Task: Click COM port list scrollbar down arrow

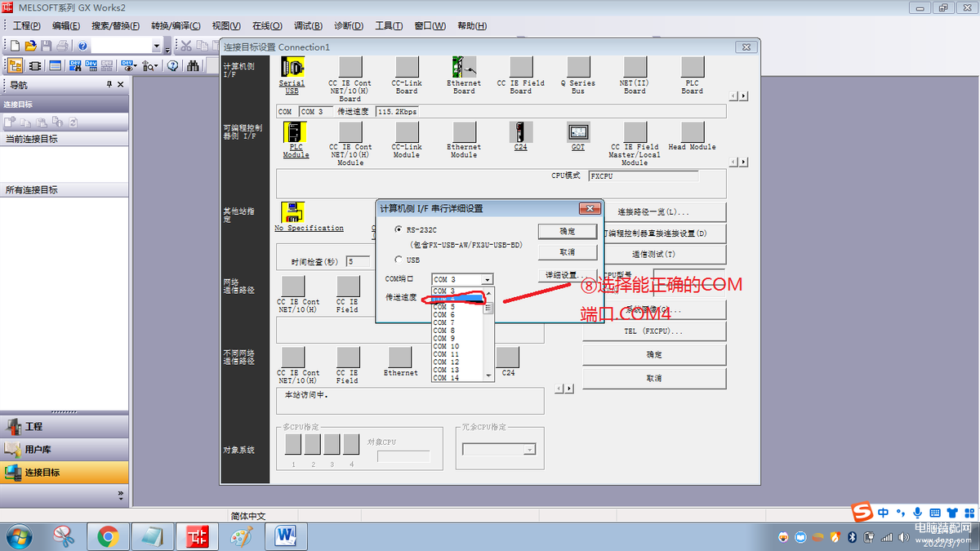Action: (489, 376)
